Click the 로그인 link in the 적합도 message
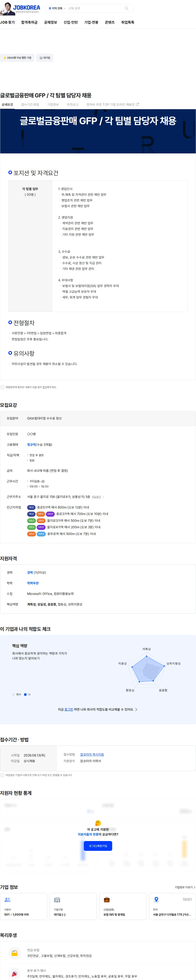Image resolution: width=196 pixels, height=980 pixels. tap(69, 709)
